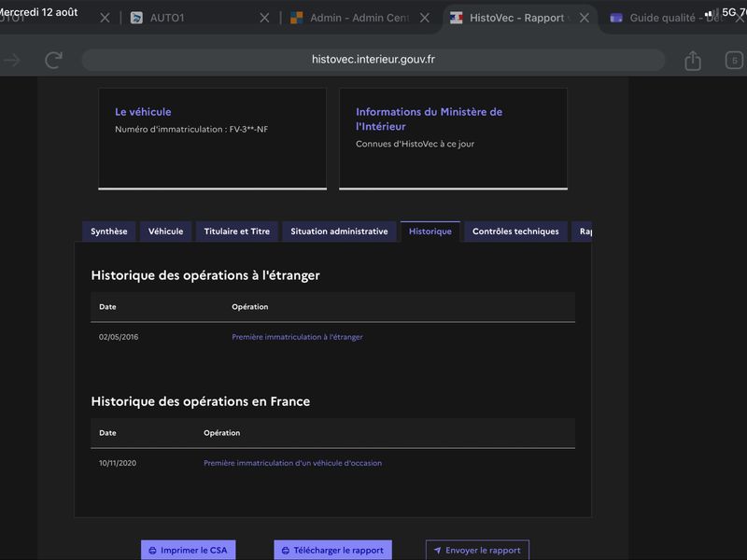Viewport: 747px width, 560px height.
Task: Click the AUTO1 tab favicon
Action: [x=136, y=18]
